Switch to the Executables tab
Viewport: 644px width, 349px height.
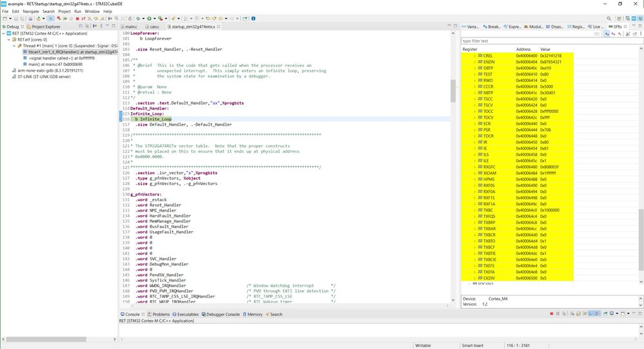pyautogui.click(x=185, y=314)
